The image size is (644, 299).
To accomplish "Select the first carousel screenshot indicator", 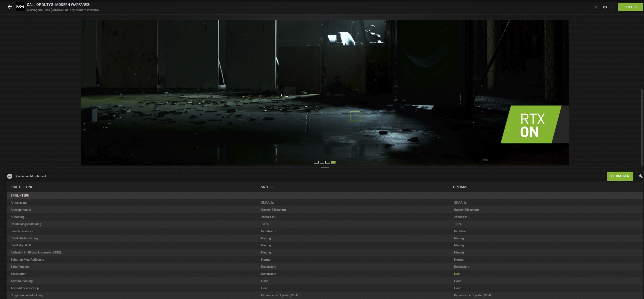I will point(316,162).
